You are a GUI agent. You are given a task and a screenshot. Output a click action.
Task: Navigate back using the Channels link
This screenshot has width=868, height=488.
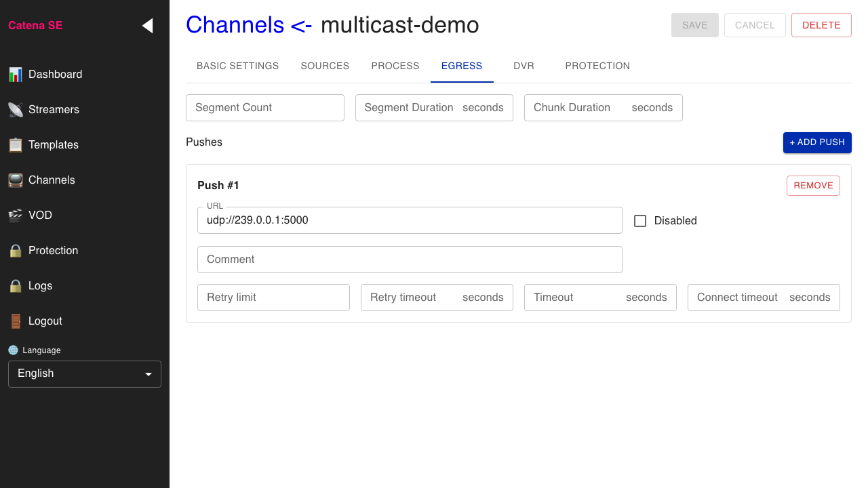tap(235, 24)
